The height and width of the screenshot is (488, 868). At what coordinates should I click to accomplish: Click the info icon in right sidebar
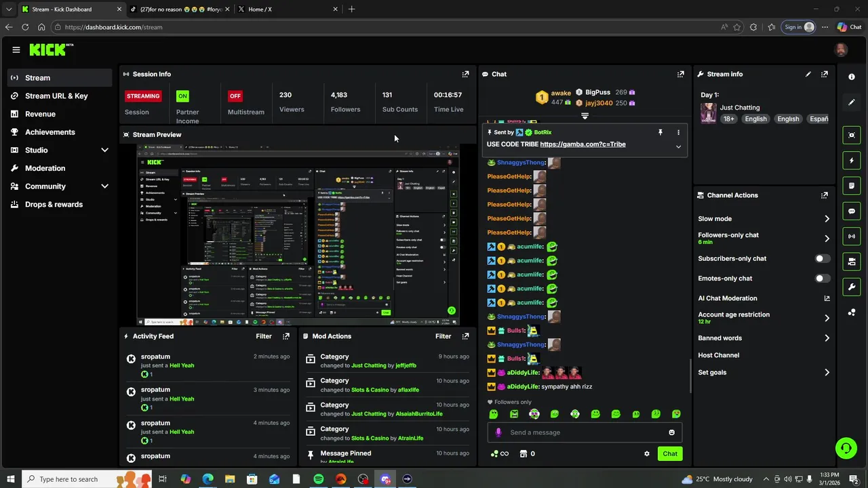pos(852,77)
